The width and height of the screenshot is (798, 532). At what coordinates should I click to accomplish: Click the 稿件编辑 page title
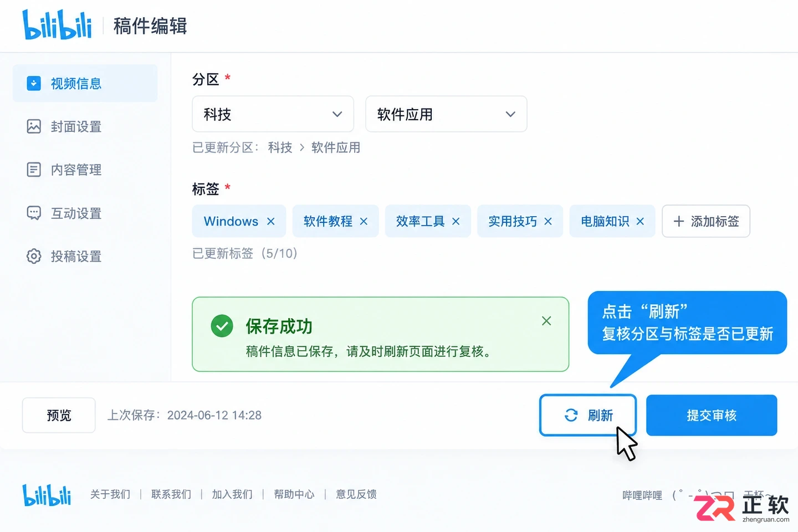[x=150, y=26]
